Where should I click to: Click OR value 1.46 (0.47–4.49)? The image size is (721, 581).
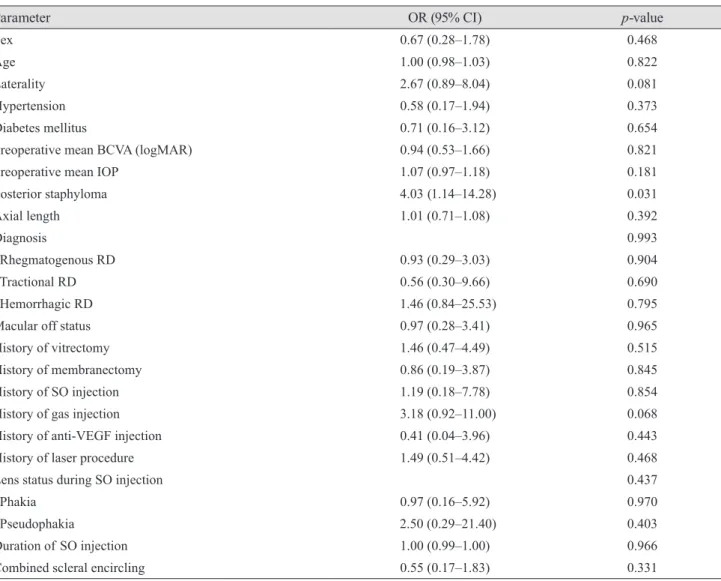click(x=445, y=348)
